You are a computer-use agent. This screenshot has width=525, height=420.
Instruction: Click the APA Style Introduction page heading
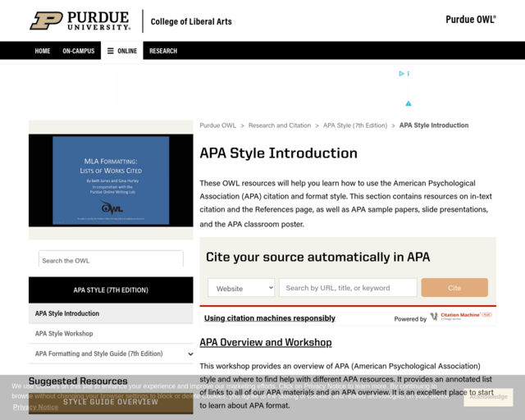pyautogui.click(x=279, y=153)
